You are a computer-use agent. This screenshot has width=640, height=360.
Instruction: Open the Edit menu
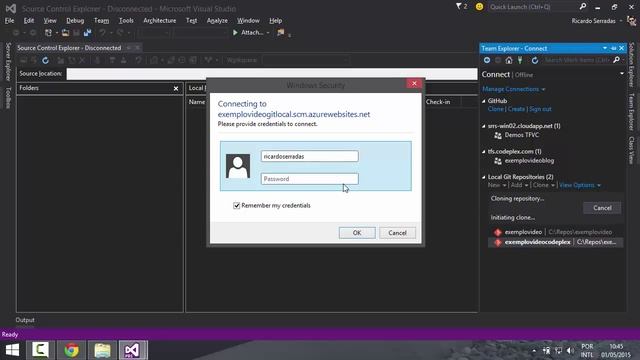(x=29, y=20)
